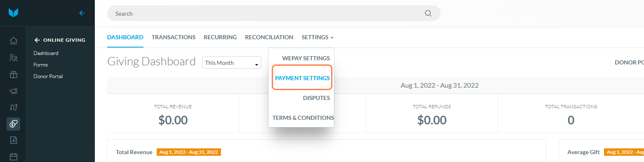Expand the This Month date dropdown
Screen dimensions: 644x162
point(232,63)
